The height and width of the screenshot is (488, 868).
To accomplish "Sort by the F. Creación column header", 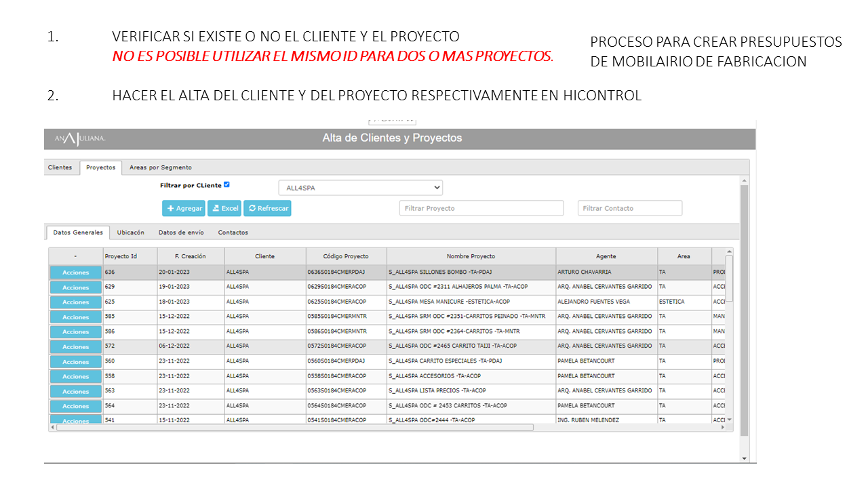I will (x=190, y=256).
